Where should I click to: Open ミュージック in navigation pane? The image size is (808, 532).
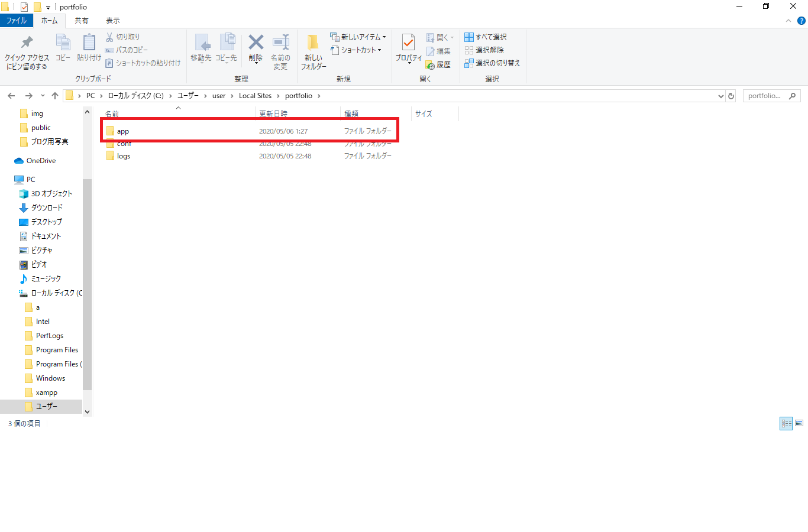tap(46, 279)
